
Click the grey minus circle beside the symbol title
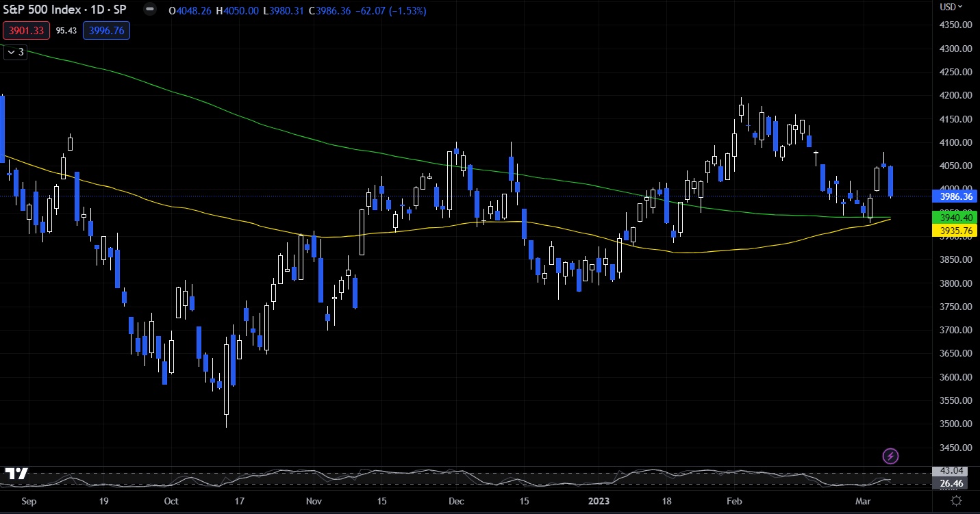click(149, 10)
